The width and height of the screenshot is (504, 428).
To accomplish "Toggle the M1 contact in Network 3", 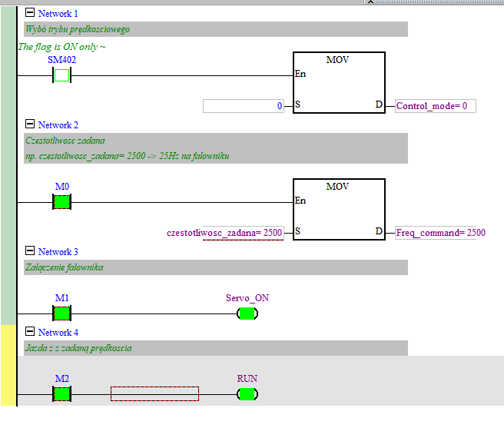I will (61, 313).
